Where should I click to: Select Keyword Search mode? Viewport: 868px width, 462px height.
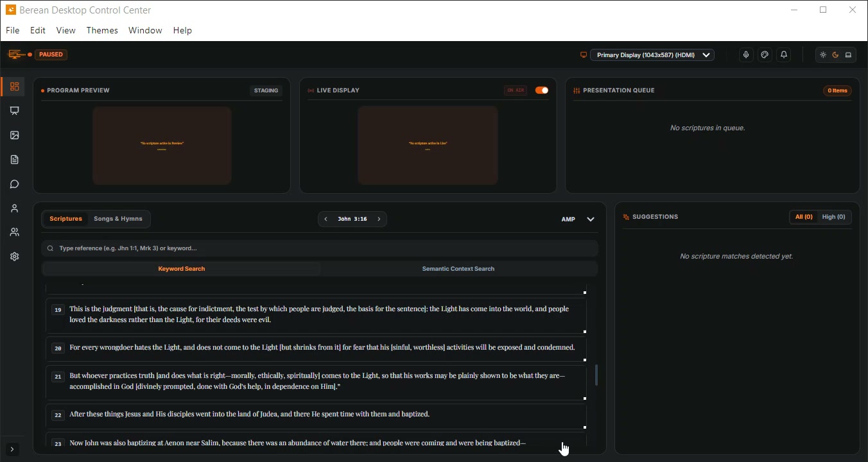tap(182, 269)
